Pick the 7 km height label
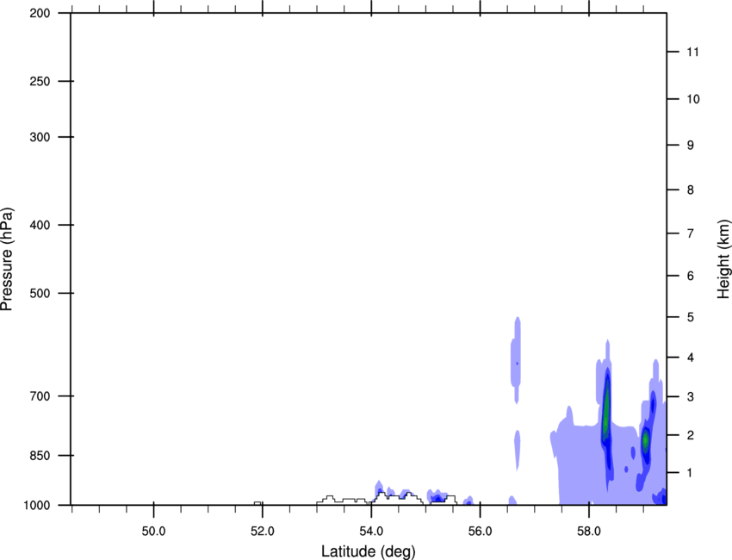Screen dimensions: 732x560 [691, 233]
